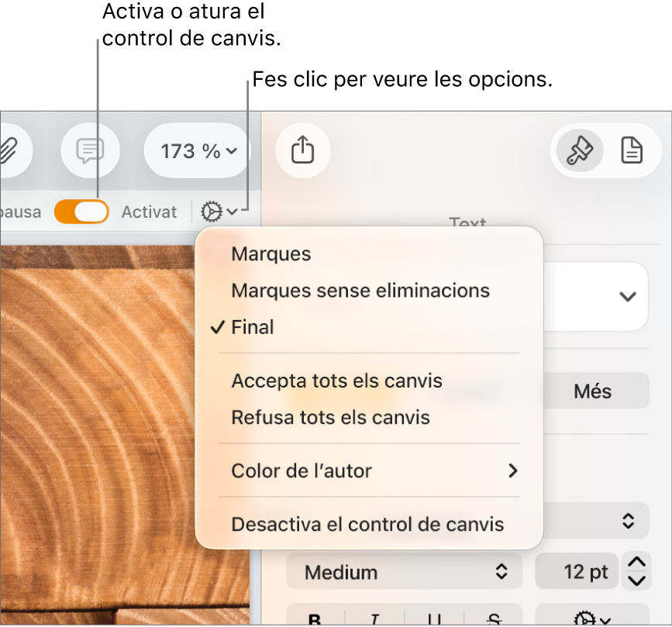This screenshot has height=627, width=672.
Task: Click the Més button in sidebar
Action: (593, 391)
